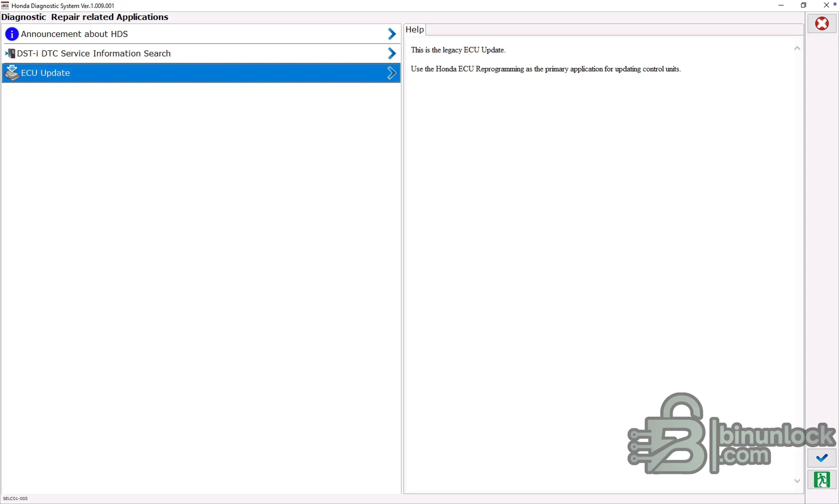Switch to the Help tab

click(415, 29)
